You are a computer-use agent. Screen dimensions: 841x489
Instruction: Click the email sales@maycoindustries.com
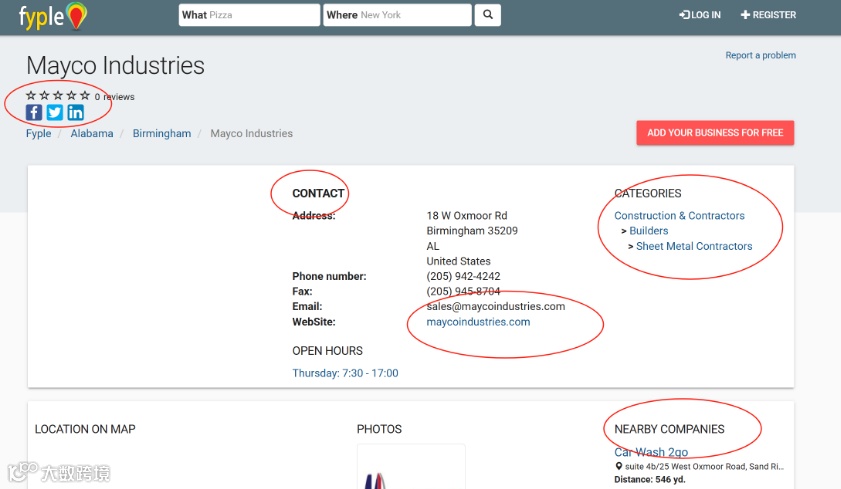496,306
